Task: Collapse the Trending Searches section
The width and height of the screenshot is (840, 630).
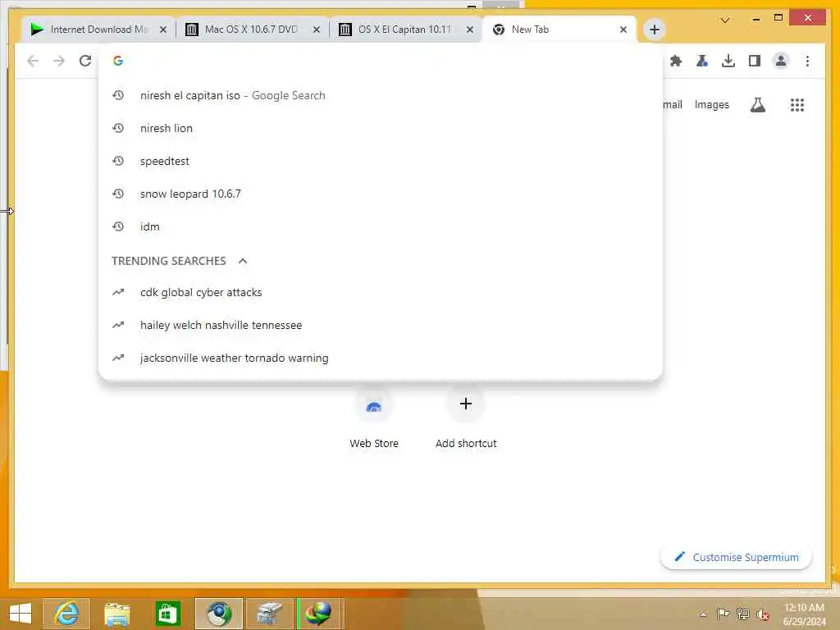Action: point(243,261)
